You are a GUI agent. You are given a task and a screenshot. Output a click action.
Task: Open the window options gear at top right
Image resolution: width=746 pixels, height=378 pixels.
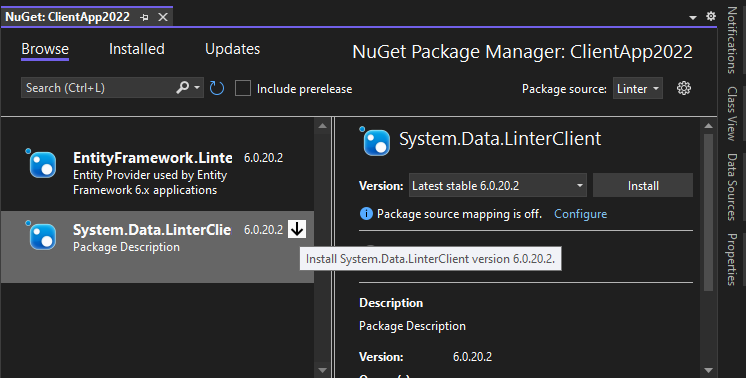pyautogui.click(x=710, y=17)
